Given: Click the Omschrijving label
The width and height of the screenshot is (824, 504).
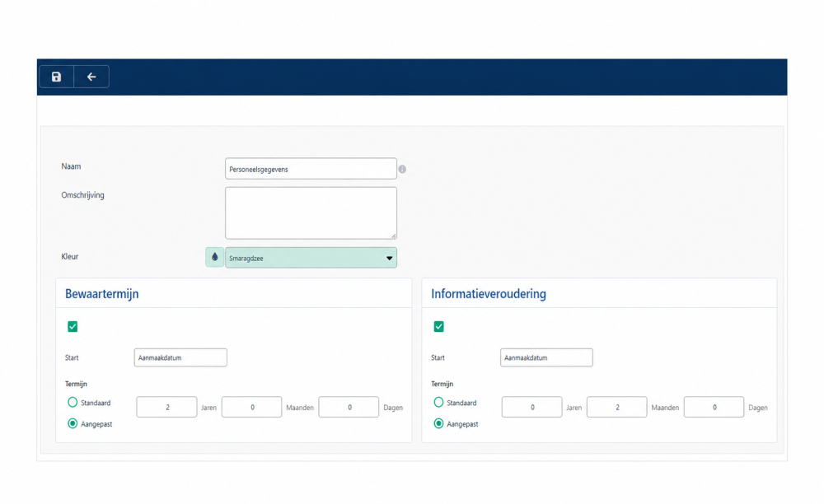Looking at the screenshot, I should 82,195.
